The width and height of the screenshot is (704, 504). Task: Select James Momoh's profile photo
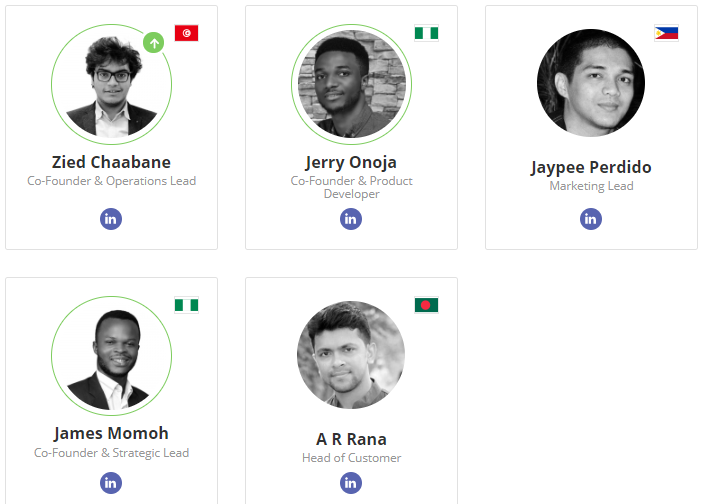click(111, 356)
